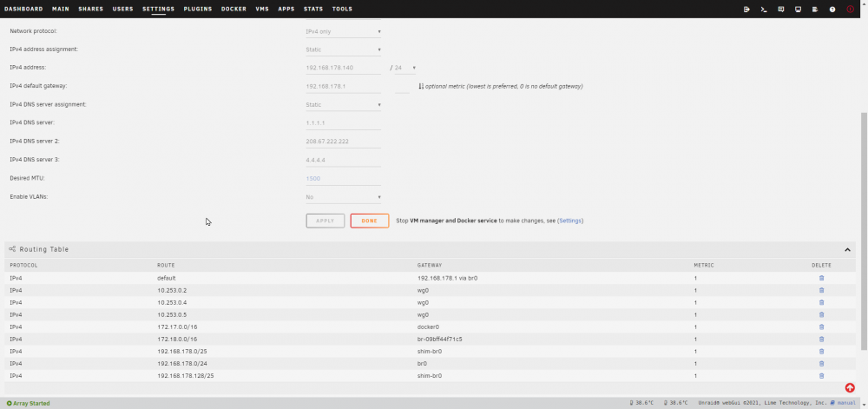This screenshot has width=868, height=409.
Task: Select the Settings menu
Action: (158, 9)
